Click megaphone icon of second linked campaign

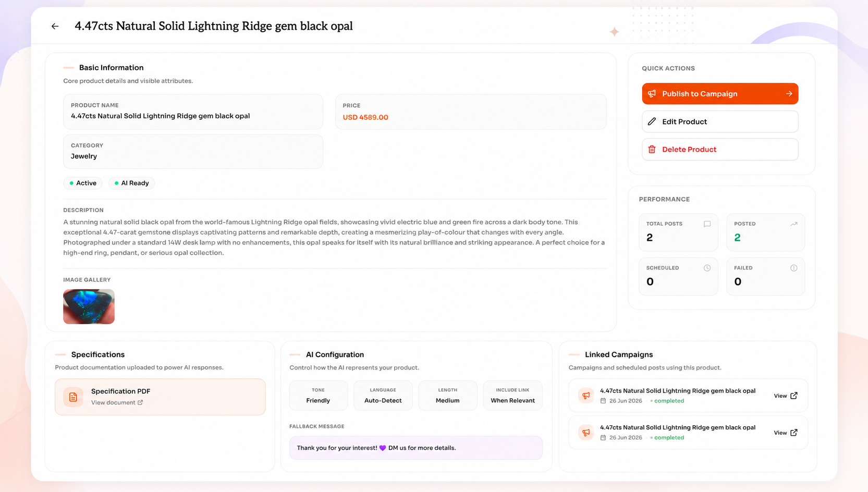(586, 433)
